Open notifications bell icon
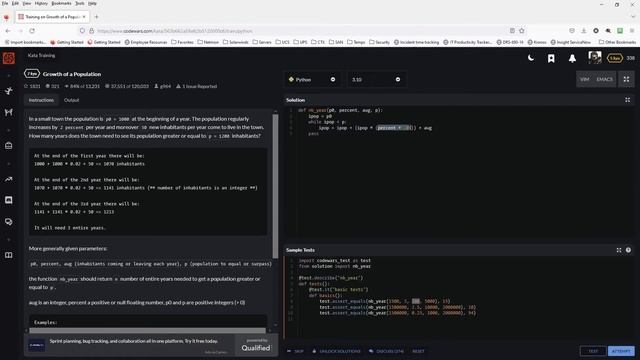Viewport: 640px width, 360px height. (572, 58)
